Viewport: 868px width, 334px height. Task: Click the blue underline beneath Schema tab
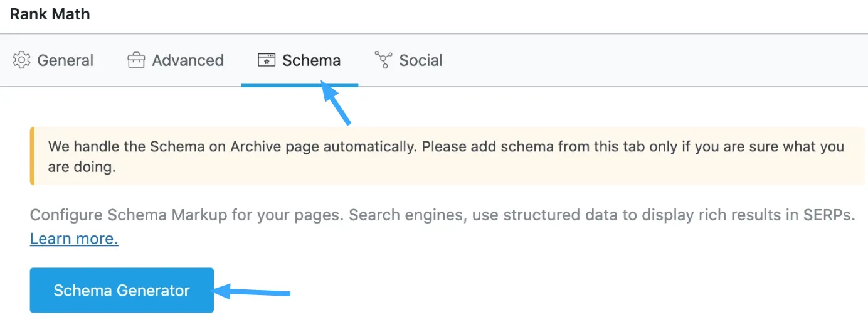pyautogui.click(x=299, y=85)
